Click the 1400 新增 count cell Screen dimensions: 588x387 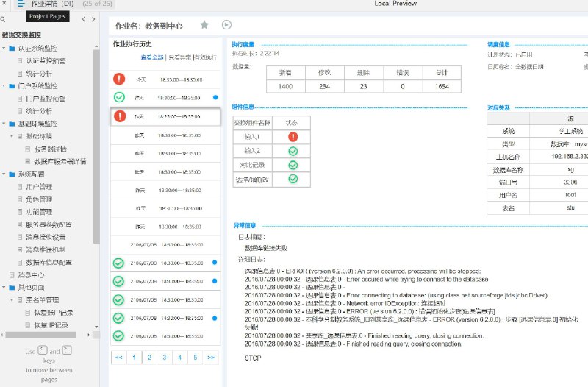point(285,86)
